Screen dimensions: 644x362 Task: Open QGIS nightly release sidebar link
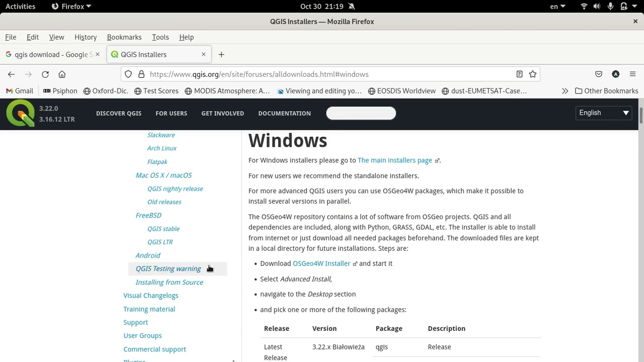pos(175,189)
